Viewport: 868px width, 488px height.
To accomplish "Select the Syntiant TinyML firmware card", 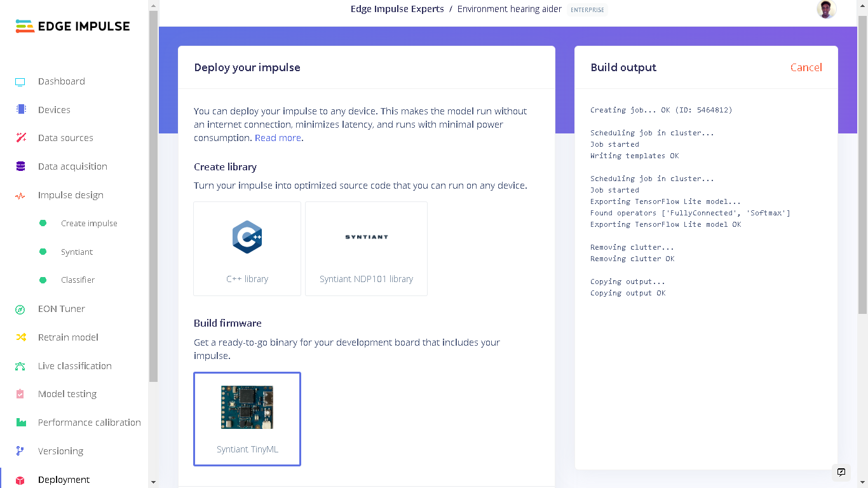I will pyautogui.click(x=247, y=419).
